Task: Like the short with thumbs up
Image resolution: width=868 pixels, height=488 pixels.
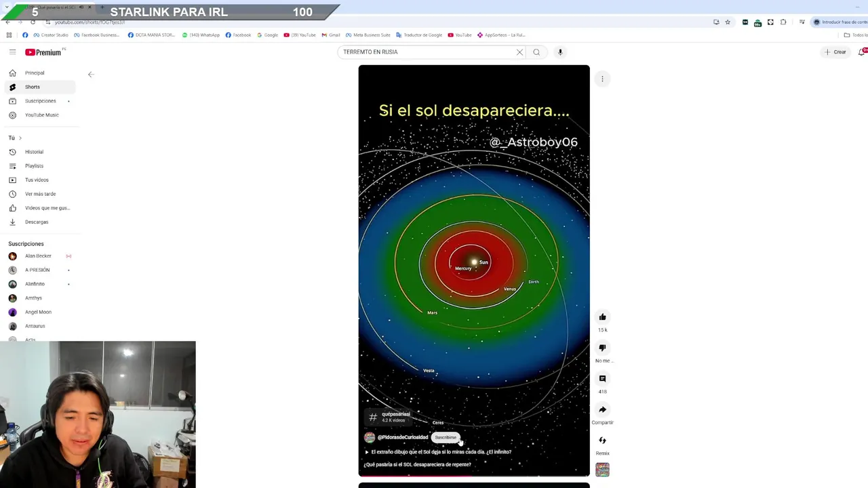Action: coord(602,317)
